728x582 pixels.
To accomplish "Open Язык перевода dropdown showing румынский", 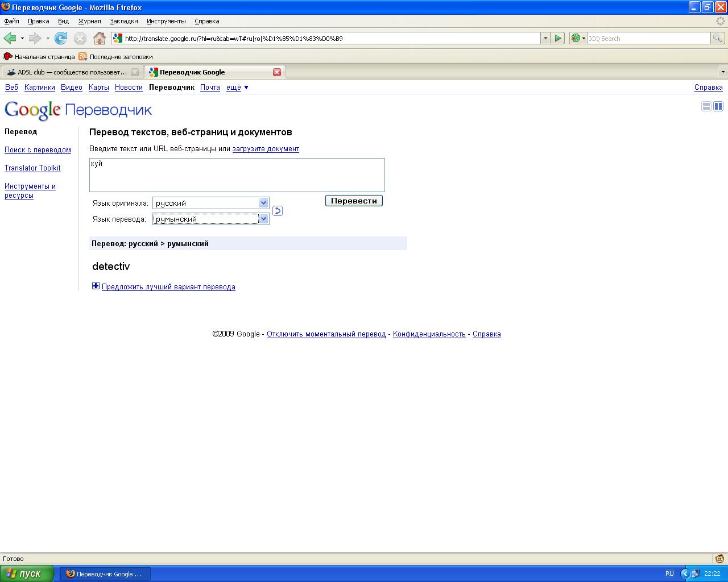I will [210, 219].
